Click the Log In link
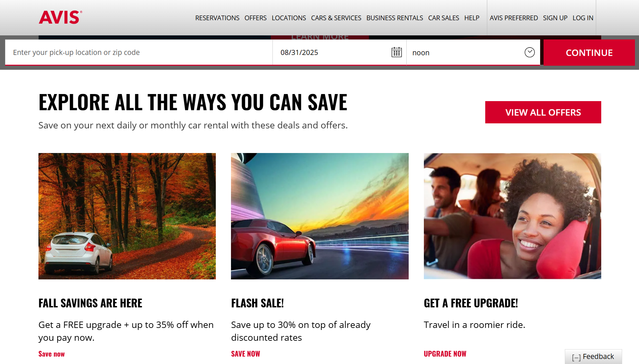 [583, 18]
